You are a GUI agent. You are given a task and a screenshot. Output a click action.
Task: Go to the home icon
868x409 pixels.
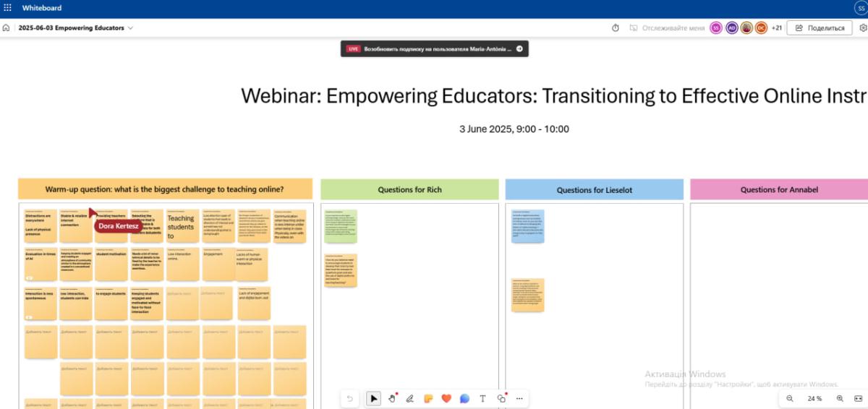pyautogui.click(x=7, y=28)
